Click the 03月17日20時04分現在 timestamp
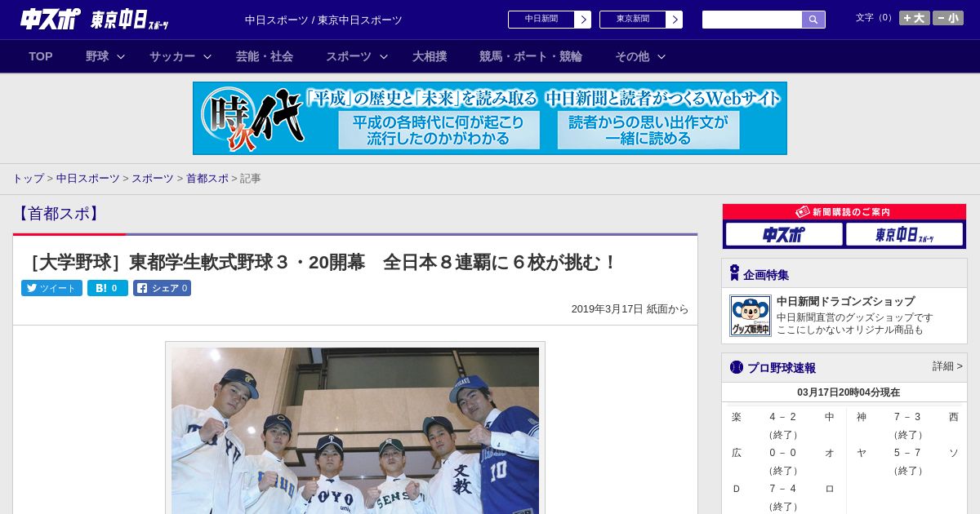The height and width of the screenshot is (514, 980). tap(849, 392)
